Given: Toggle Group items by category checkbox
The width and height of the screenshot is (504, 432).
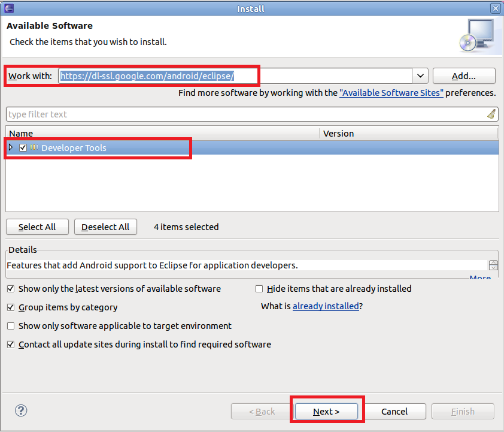Looking at the screenshot, I should coord(11,307).
